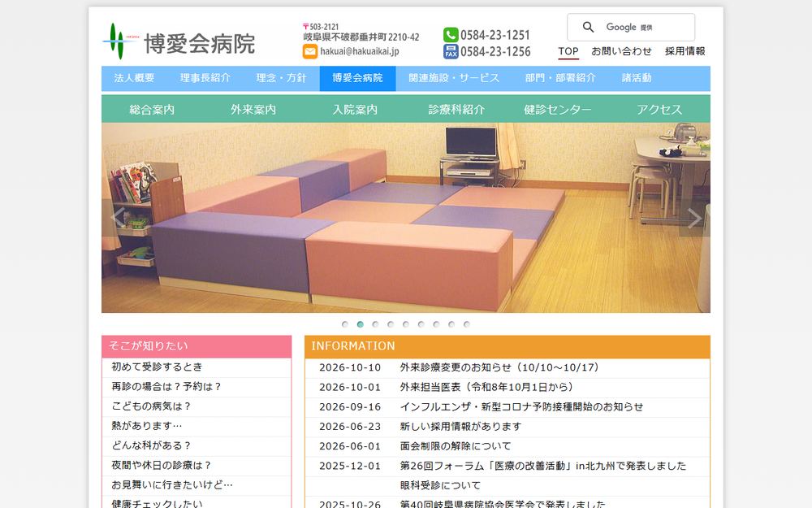Open 部門・部署紹介 menu
This screenshot has height=508, width=812.
point(560,78)
